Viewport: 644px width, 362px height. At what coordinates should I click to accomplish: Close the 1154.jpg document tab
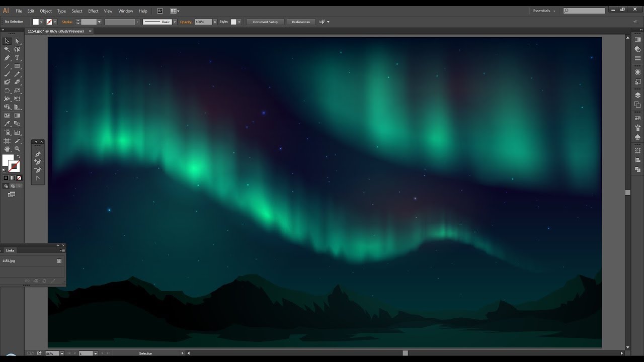(91, 31)
